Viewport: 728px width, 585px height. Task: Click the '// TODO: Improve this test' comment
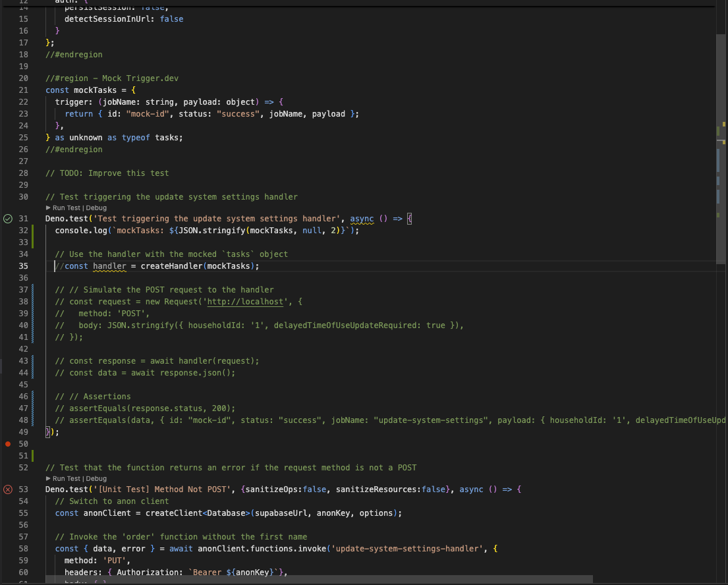(x=107, y=173)
